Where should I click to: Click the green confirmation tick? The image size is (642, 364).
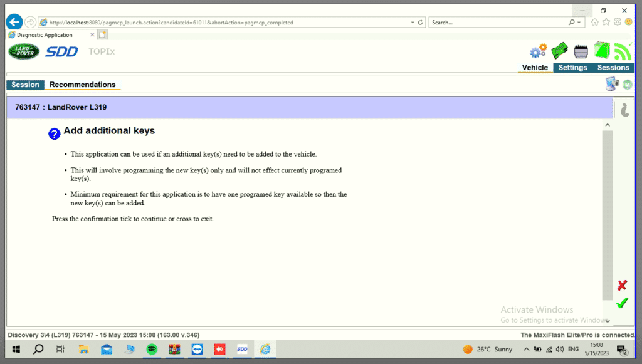click(621, 303)
